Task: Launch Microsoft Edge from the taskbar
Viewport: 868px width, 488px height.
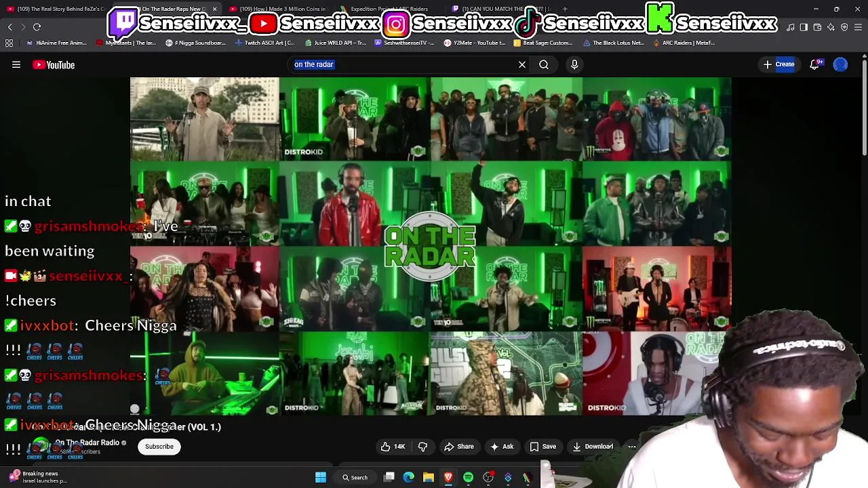Action: click(409, 478)
